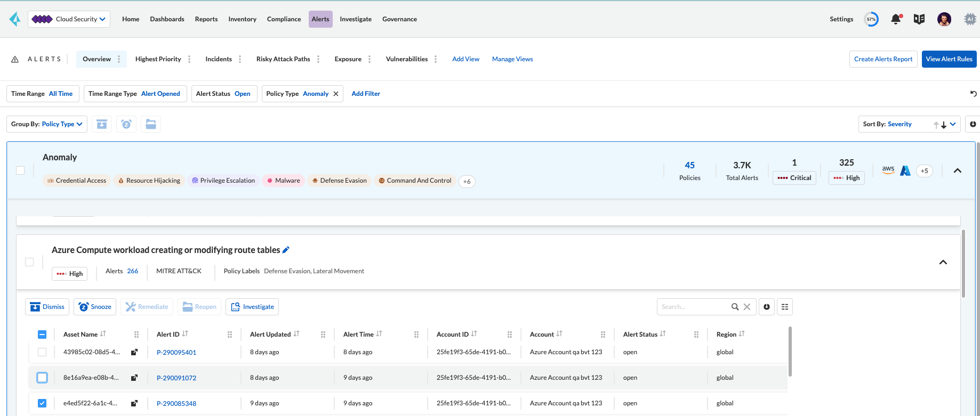The height and width of the screenshot is (416, 980).
Task: Open Overview view options menu
Action: 119,59
